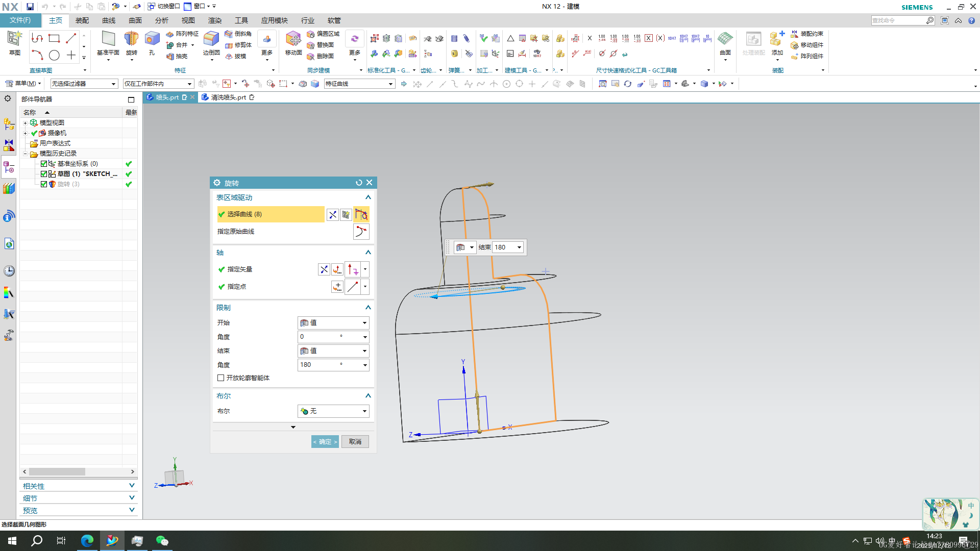Switch to the 曲线 ribbon tab
This screenshot has height=551, width=980.
[x=109, y=20]
